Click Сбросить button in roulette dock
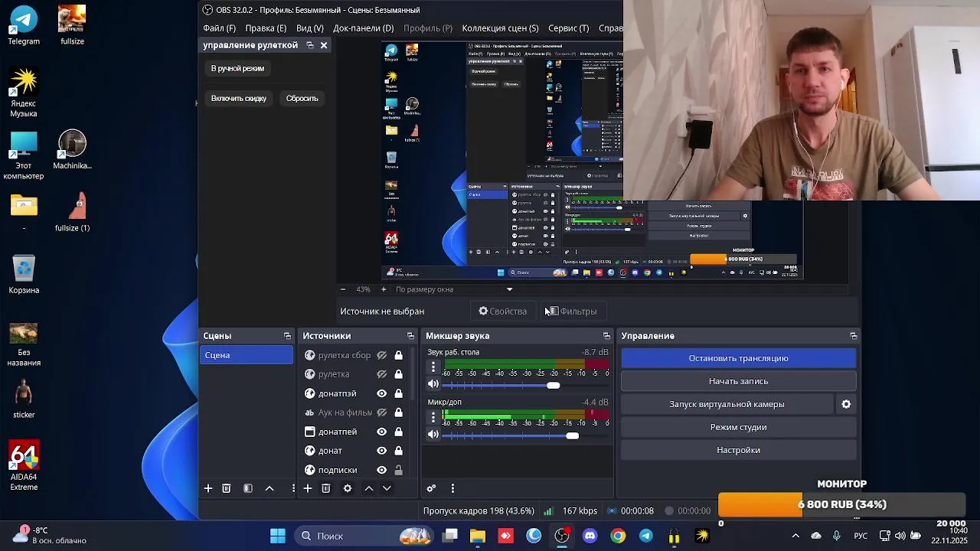This screenshot has width=980, height=551. click(302, 98)
